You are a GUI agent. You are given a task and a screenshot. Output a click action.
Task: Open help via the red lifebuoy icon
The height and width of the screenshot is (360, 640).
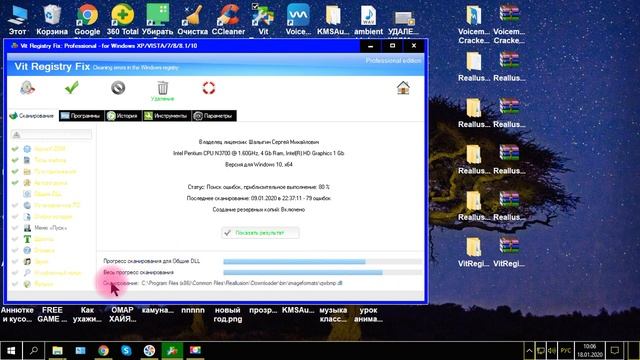pyautogui.click(x=209, y=88)
